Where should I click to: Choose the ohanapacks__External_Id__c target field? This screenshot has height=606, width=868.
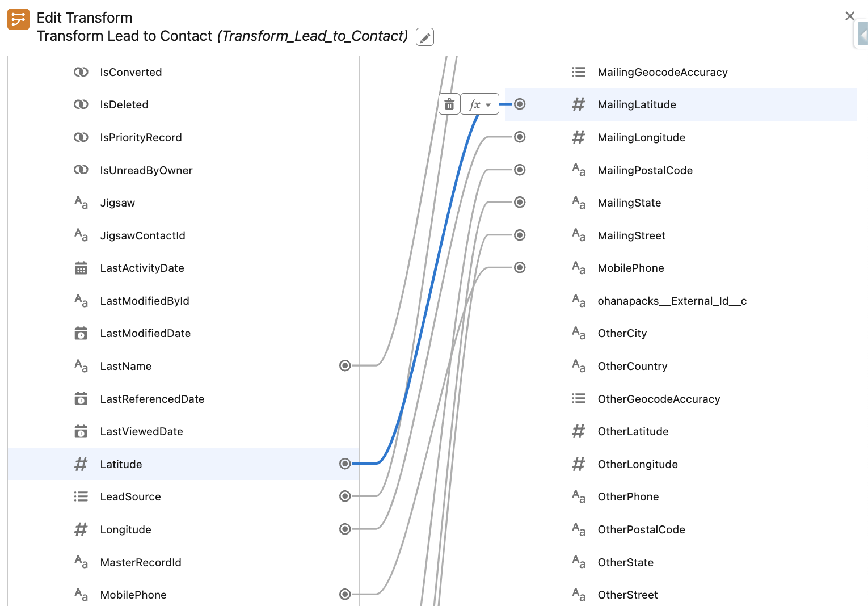(672, 301)
